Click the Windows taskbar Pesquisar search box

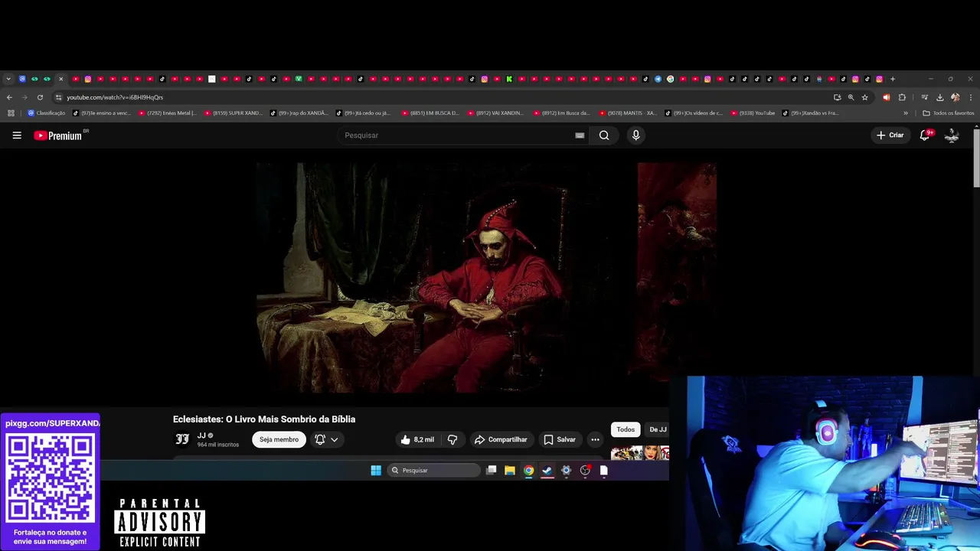[433, 471]
